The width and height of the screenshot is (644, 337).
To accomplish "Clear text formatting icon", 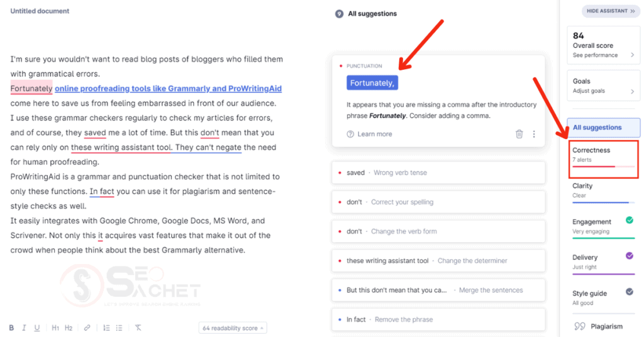I will [x=138, y=328].
